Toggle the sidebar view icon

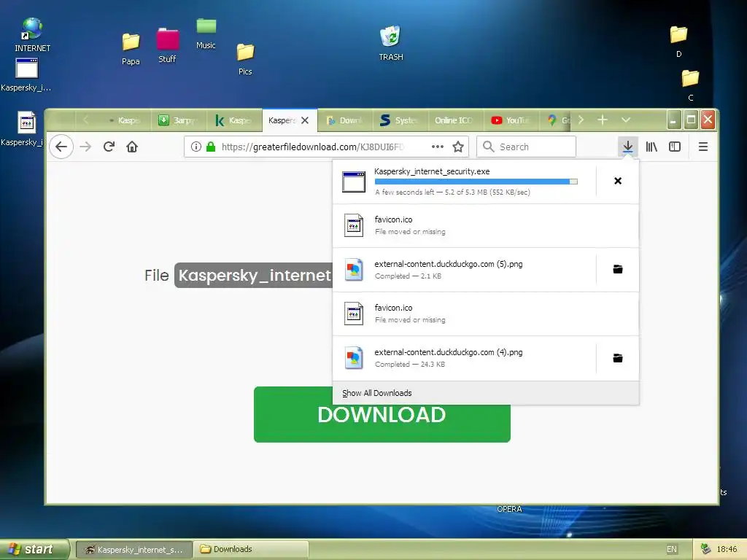675,147
